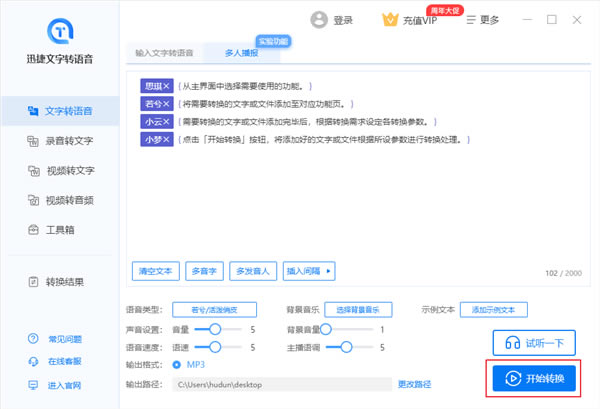Click the headphone icon on 试听一下
The height and width of the screenshot is (409, 600).
(512, 343)
